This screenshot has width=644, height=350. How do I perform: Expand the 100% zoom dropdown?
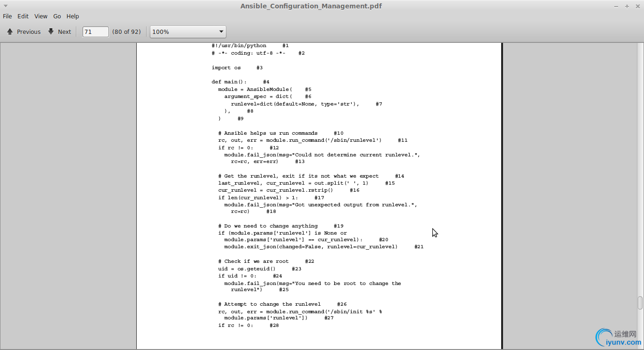188,32
